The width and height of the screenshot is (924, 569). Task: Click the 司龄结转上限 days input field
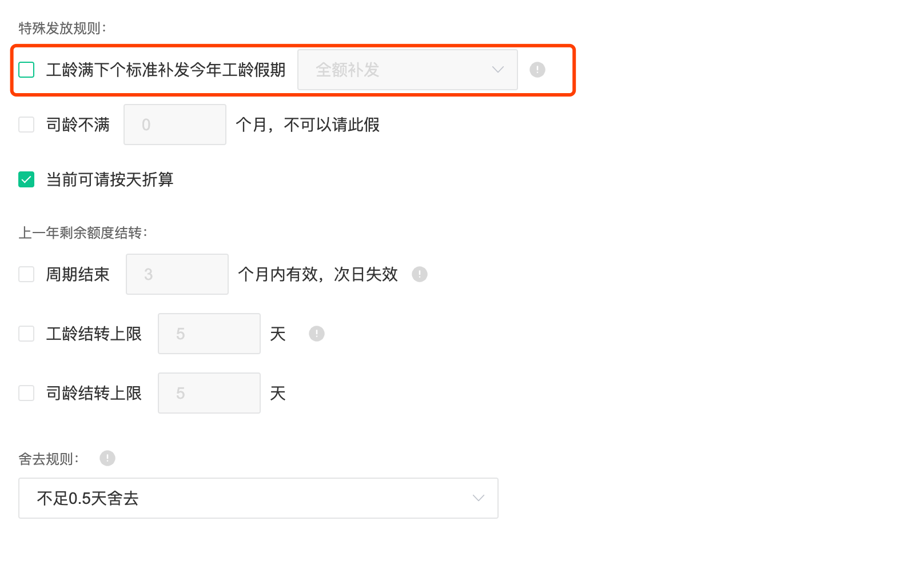209,393
